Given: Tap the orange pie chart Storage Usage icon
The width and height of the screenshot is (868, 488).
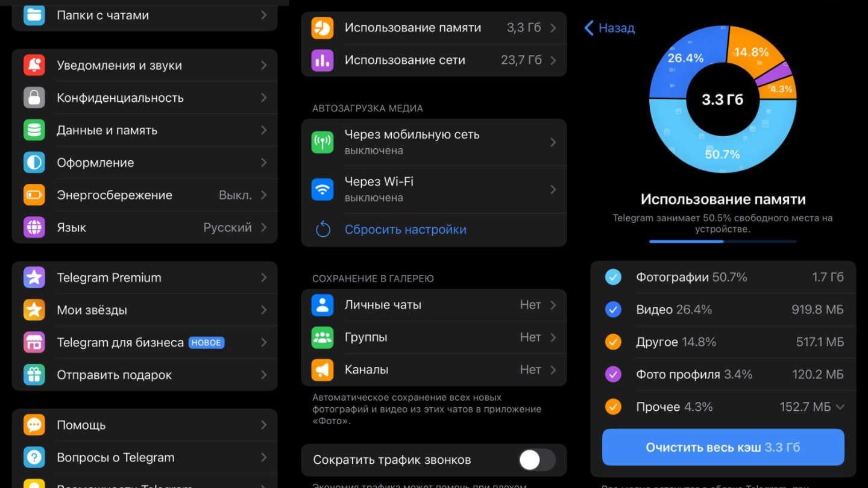Looking at the screenshot, I should (x=322, y=28).
